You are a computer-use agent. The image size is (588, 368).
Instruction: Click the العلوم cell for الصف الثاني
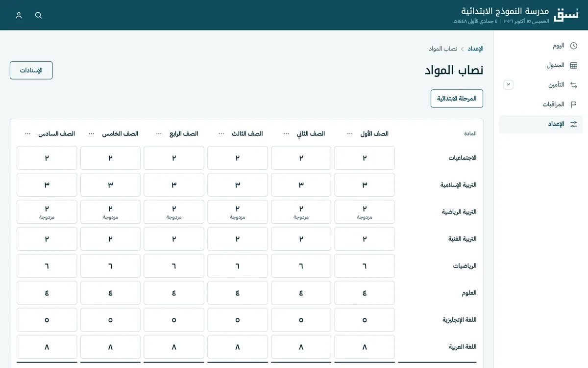point(301,293)
